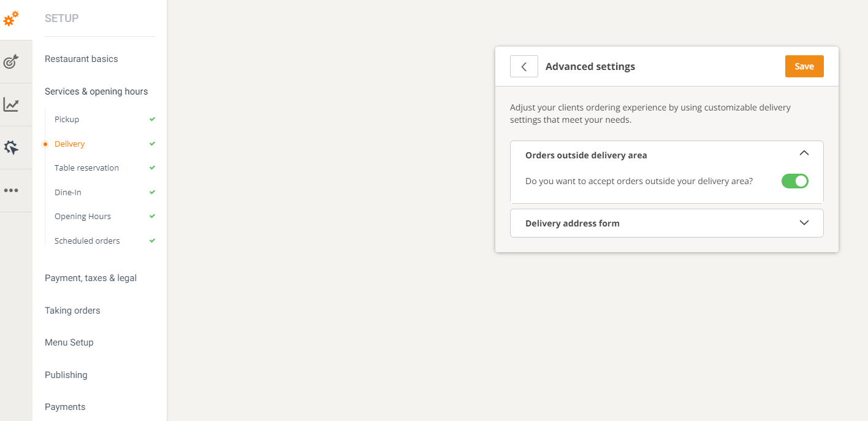868x421 pixels.
Task: Click the back arrow in Advanced settings header
Action: [x=524, y=66]
